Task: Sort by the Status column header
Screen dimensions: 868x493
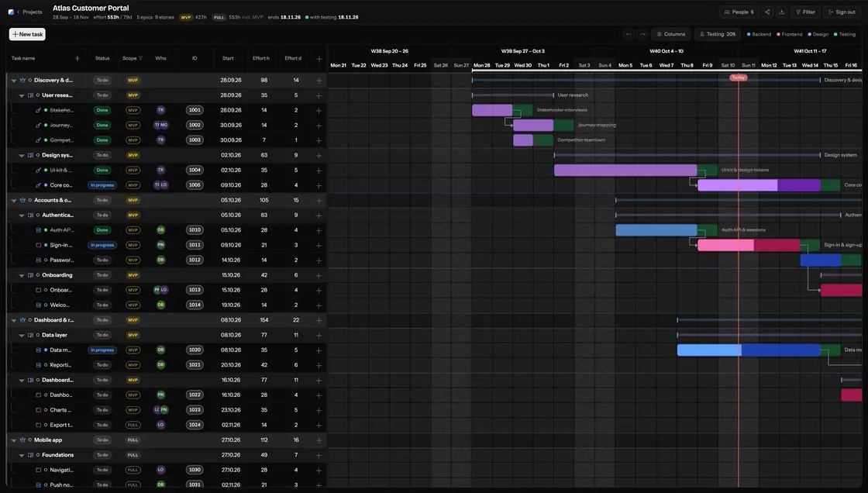Action: pyautogui.click(x=102, y=58)
